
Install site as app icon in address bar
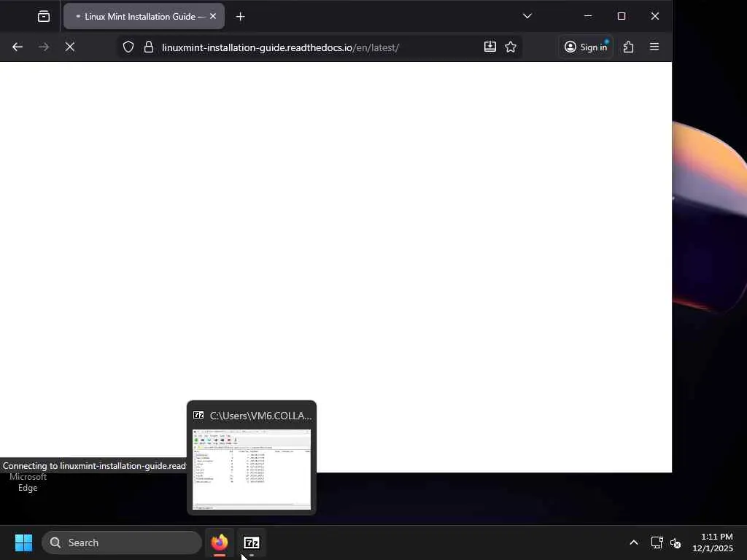point(489,47)
